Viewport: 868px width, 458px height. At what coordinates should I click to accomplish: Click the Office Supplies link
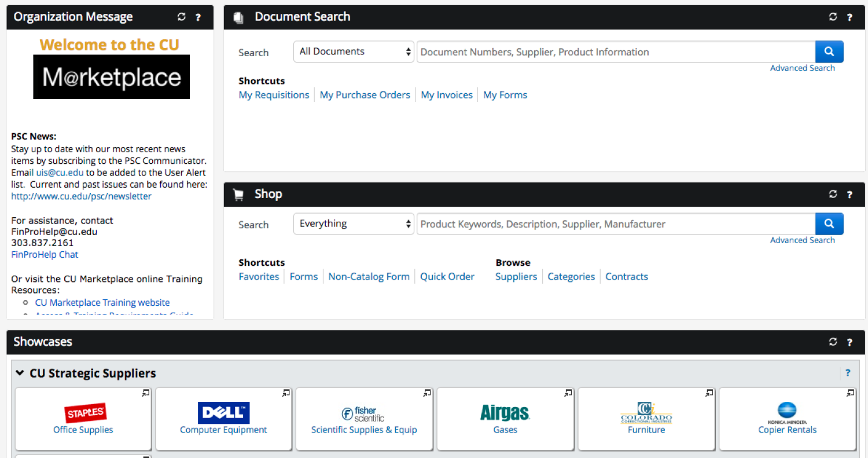(x=83, y=430)
